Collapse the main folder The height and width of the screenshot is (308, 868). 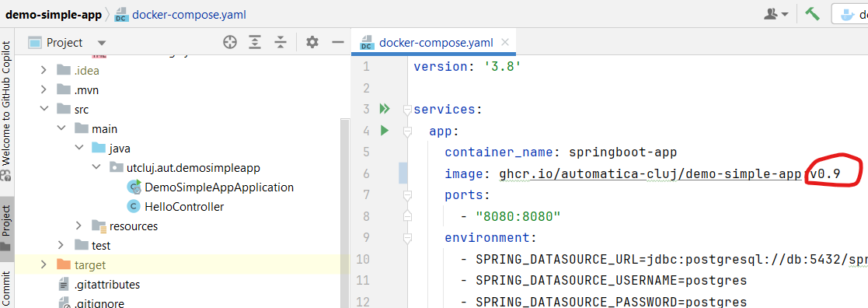[61, 128]
